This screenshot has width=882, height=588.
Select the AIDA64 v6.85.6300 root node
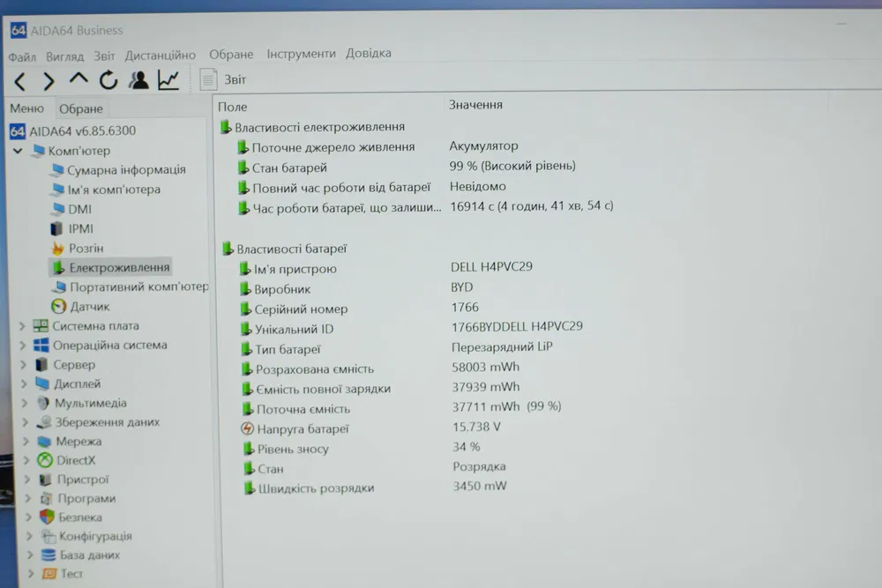click(x=72, y=131)
